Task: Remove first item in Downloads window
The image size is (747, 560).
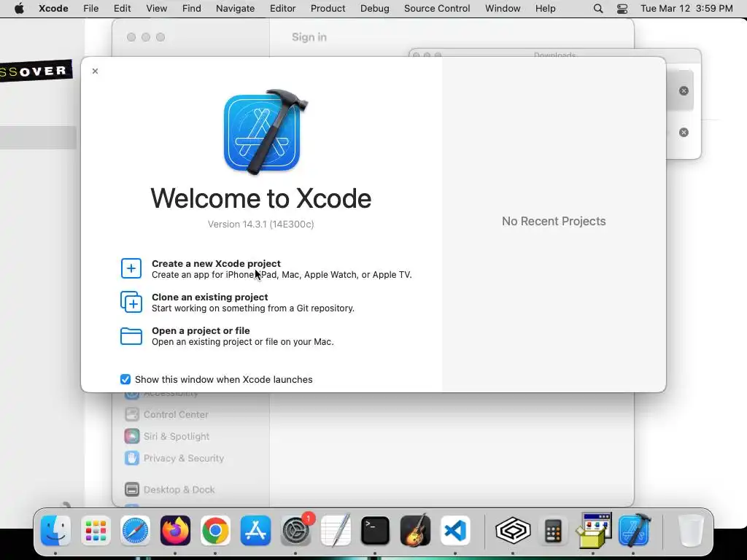Action: [684, 91]
